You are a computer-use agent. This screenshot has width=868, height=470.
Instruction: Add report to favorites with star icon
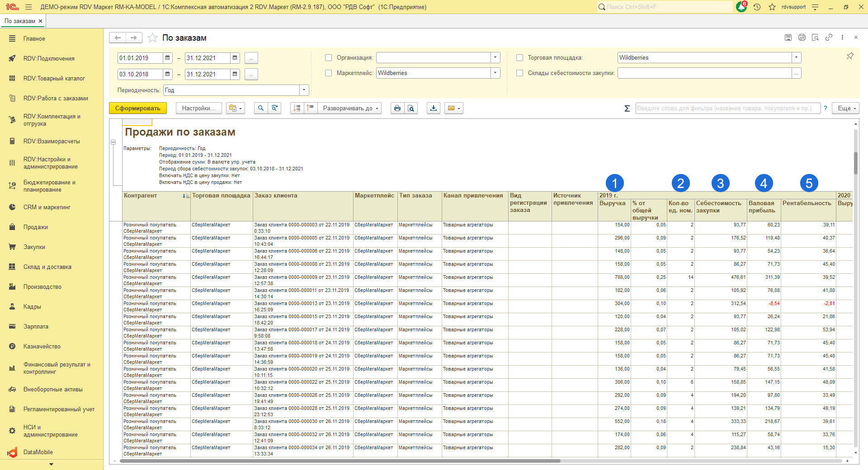tap(153, 38)
